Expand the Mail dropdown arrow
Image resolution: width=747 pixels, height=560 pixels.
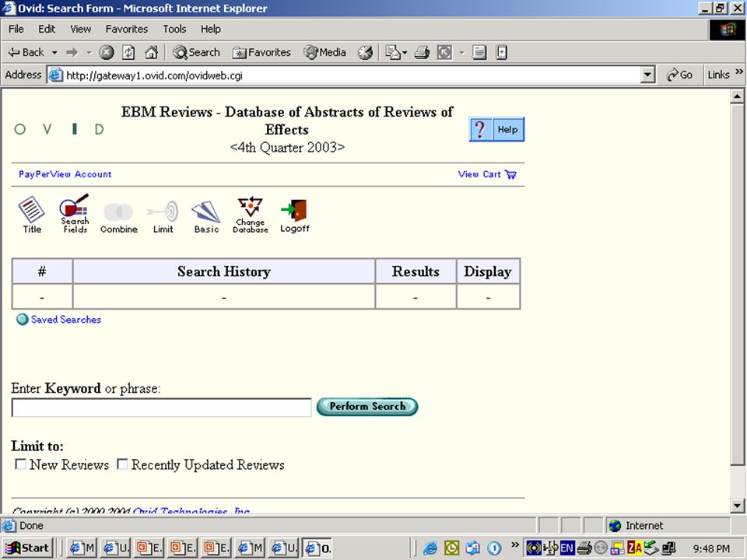click(x=405, y=52)
